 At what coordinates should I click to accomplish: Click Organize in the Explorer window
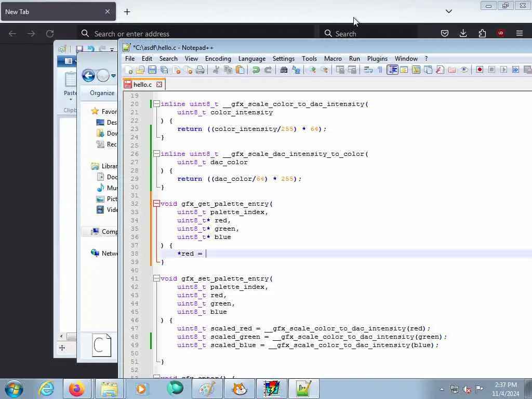click(x=102, y=93)
